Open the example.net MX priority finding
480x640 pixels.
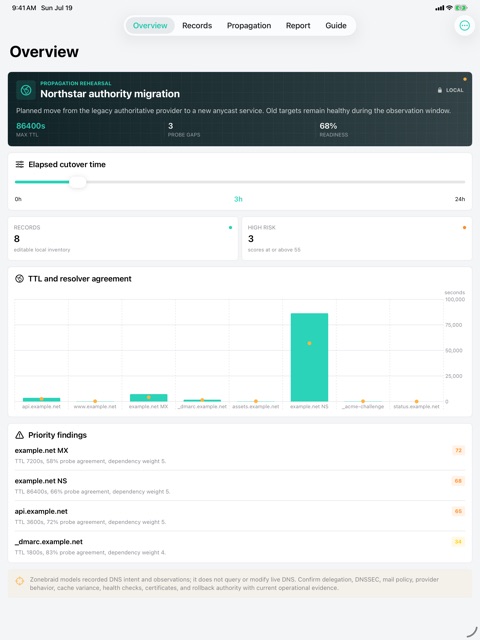pyautogui.click(x=240, y=456)
